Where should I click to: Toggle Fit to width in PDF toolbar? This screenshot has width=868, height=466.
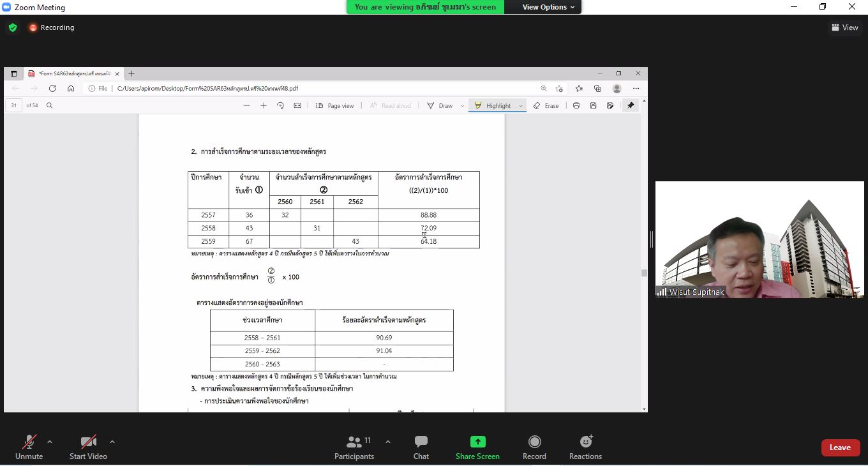(297, 105)
